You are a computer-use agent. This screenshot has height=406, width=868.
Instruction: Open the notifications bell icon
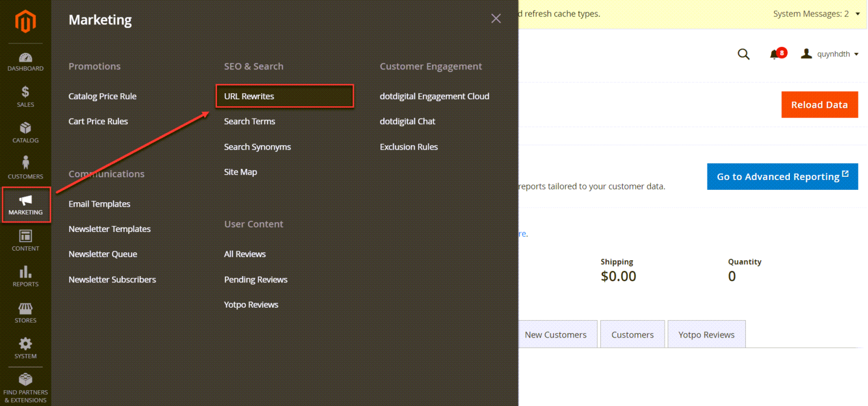click(x=774, y=54)
